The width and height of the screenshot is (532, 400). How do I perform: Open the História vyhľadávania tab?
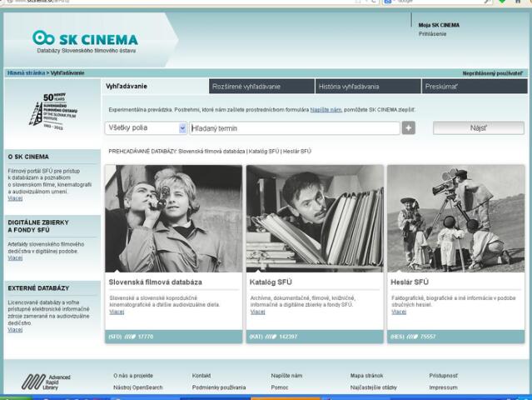pyautogui.click(x=368, y=87)
